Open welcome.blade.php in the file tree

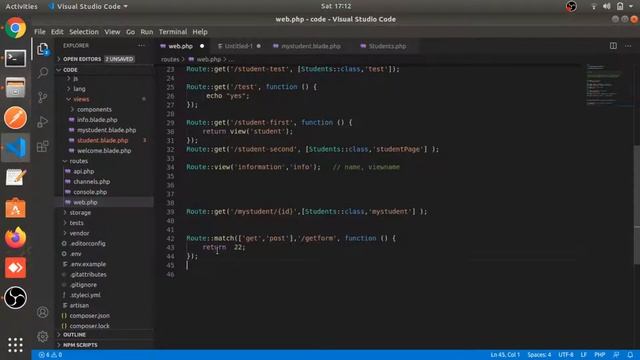point(104,151)
